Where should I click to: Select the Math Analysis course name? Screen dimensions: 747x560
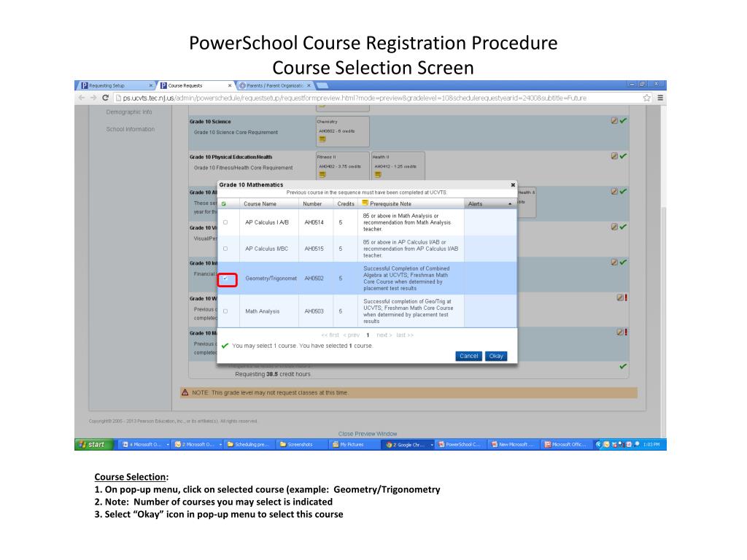click(263, 311)
